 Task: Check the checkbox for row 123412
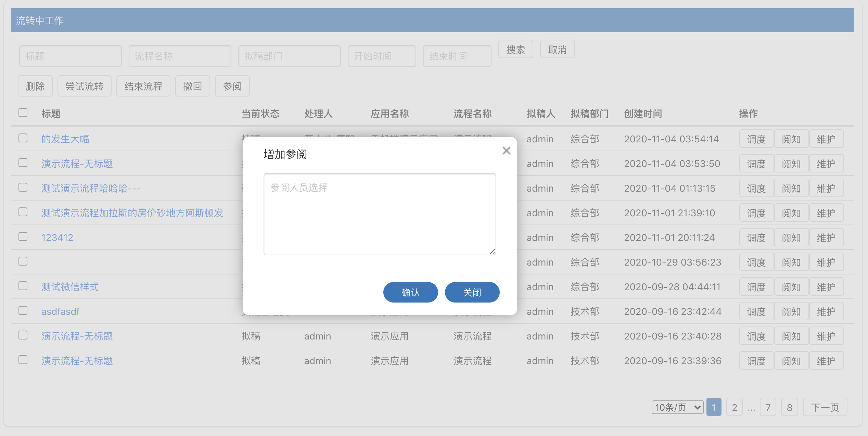click(x=23, y=236)
